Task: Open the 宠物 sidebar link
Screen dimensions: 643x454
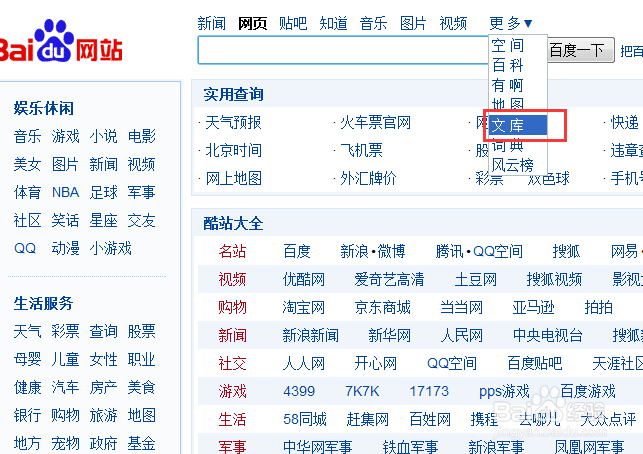Action: click(x=66, y=443)
